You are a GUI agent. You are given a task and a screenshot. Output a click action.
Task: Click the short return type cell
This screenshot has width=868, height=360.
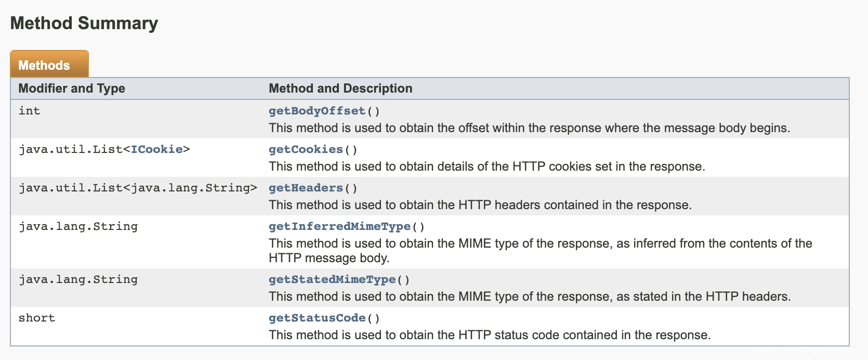(x=36, y=318)
